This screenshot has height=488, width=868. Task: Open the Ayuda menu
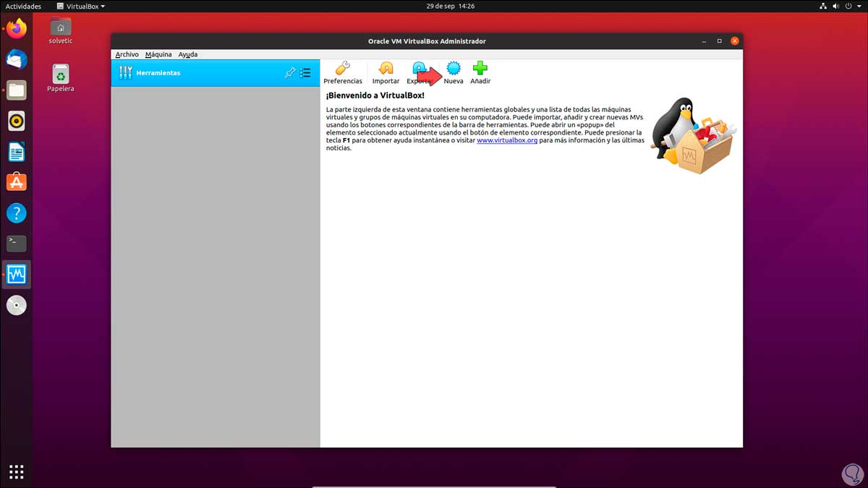point(188,54)
